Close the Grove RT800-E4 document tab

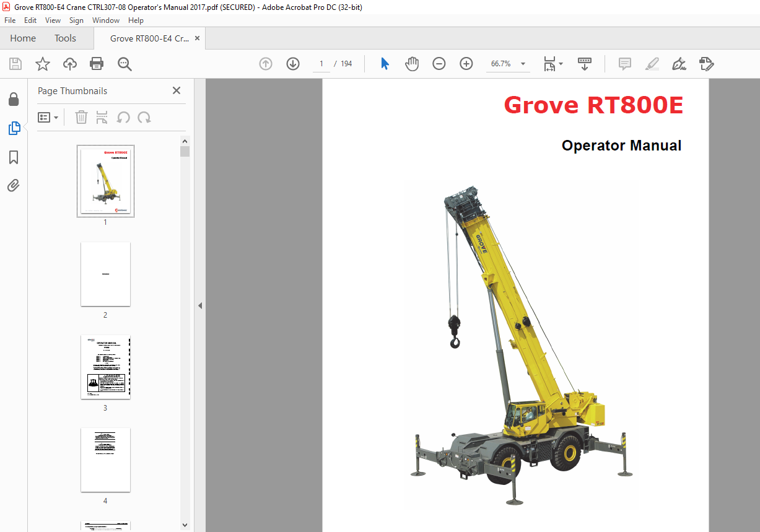[198, 38]
